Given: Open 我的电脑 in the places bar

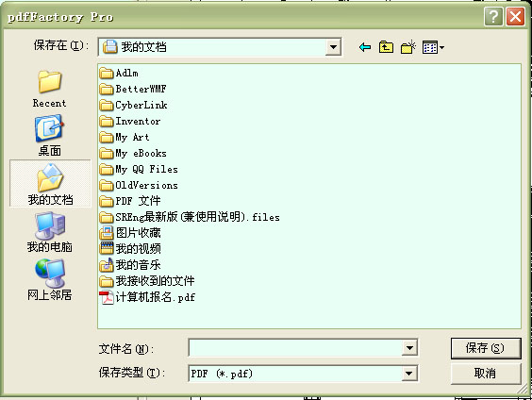Looking at the screenshot, I should pos(50,232).
